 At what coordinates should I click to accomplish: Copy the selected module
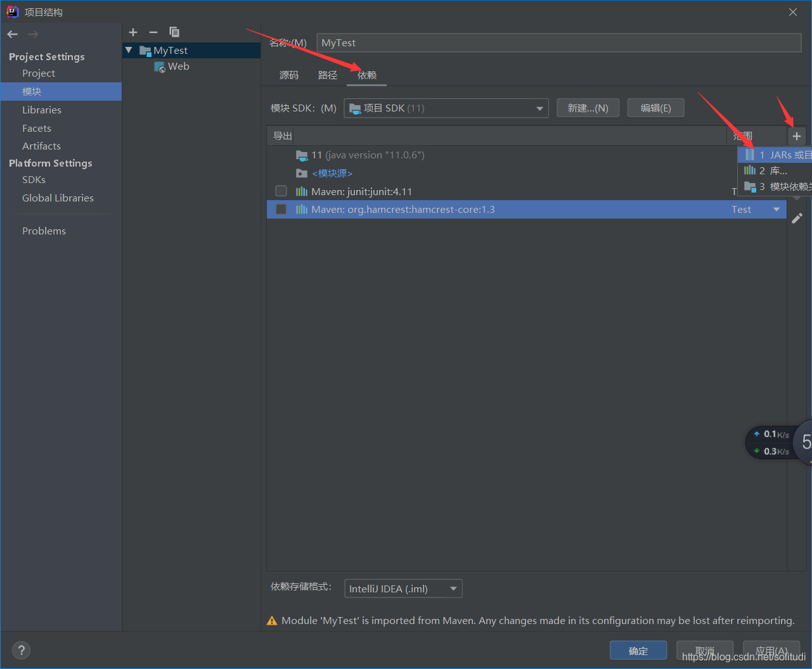[174, 32]
